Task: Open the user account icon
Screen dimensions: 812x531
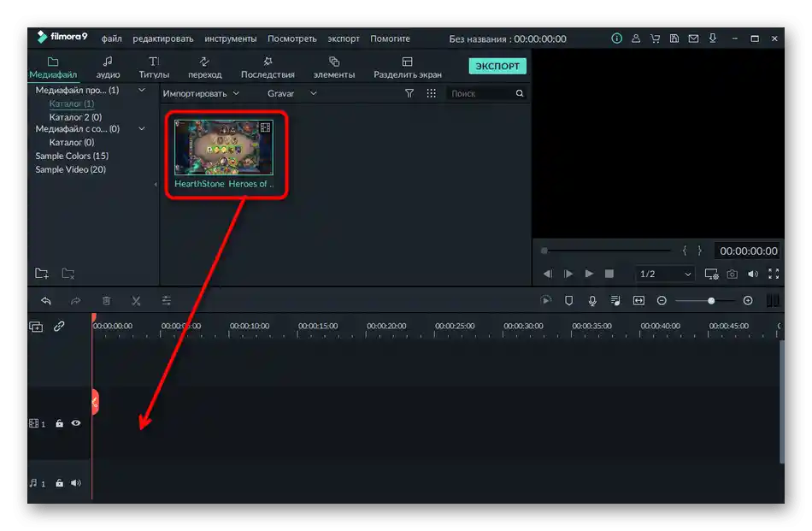Action: coord(636,38)
